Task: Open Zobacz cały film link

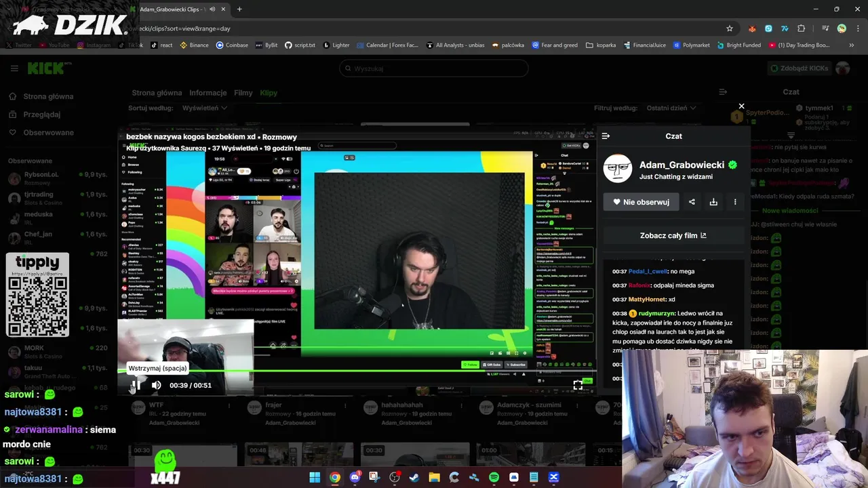Action: pos(673,235)
